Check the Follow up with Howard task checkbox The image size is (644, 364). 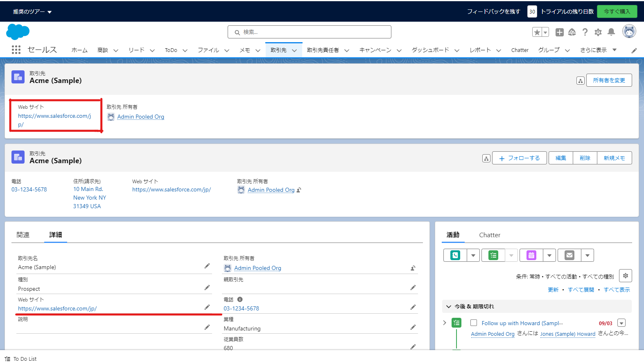click(474, 323)
